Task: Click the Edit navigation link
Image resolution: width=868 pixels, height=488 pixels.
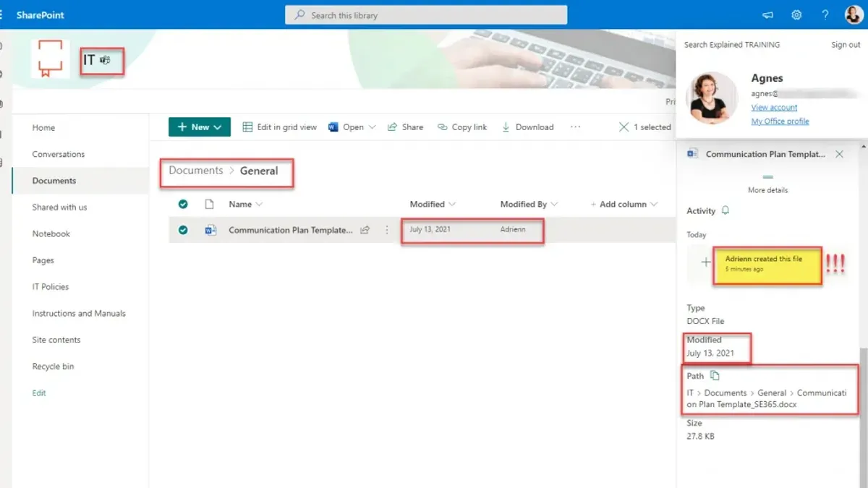Action: click(39, 393)
